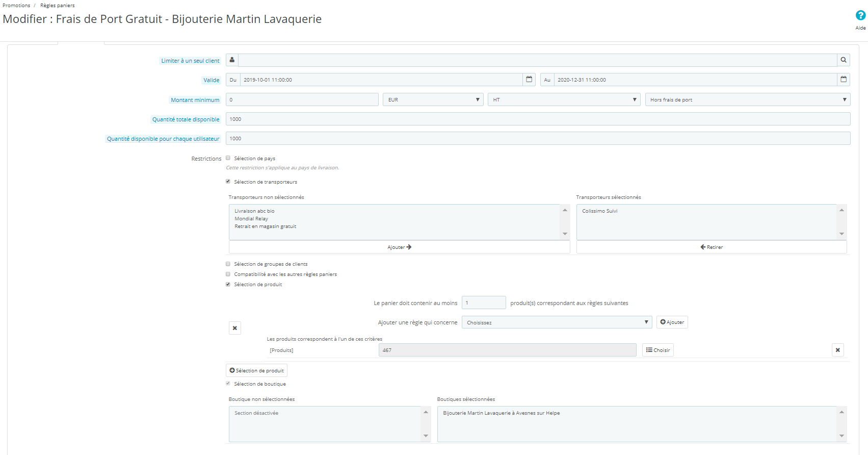Toggle Sélection de pays checkbox

228,158
